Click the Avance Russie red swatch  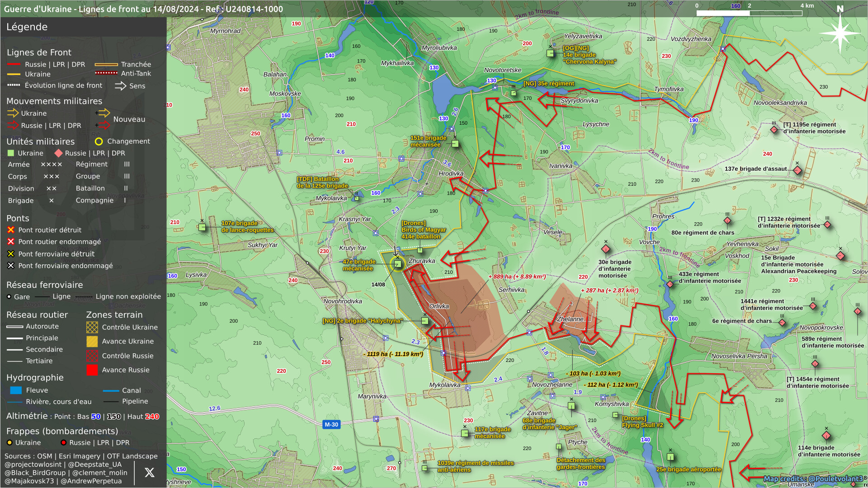[x=92, y=370]
